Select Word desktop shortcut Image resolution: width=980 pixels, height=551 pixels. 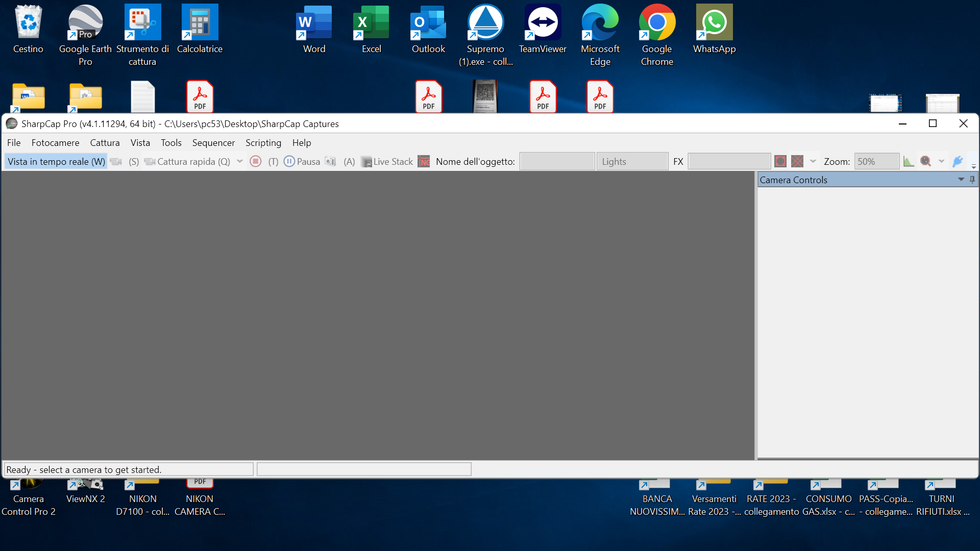[314, 29]
